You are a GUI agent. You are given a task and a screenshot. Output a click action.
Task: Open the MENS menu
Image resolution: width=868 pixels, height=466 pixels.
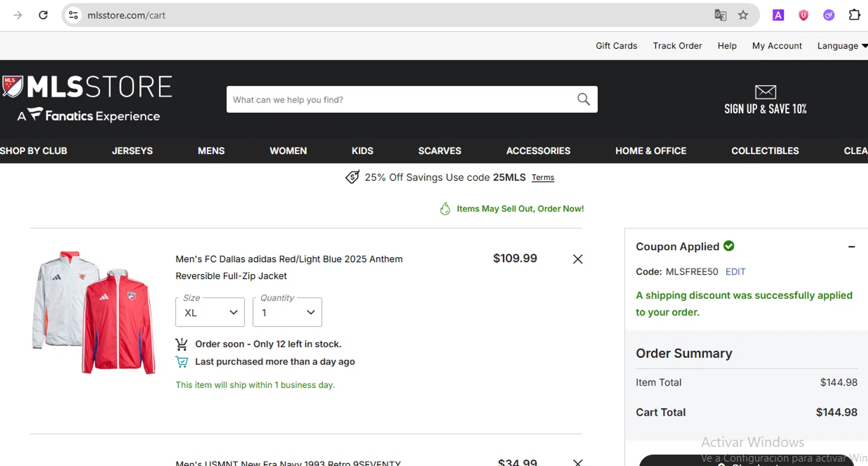211,151
